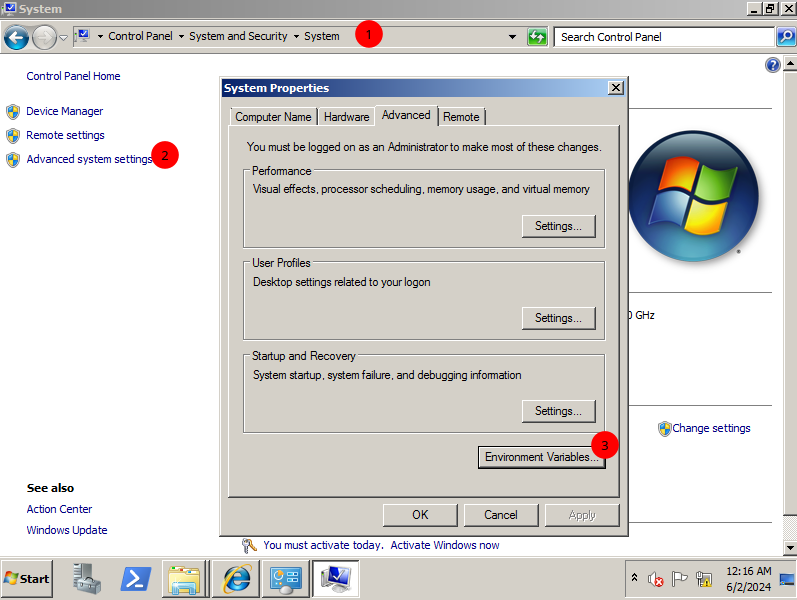Screen dimensions: 797x600
Task: Click the Control Panel taskbar icon
Action: 286,578
